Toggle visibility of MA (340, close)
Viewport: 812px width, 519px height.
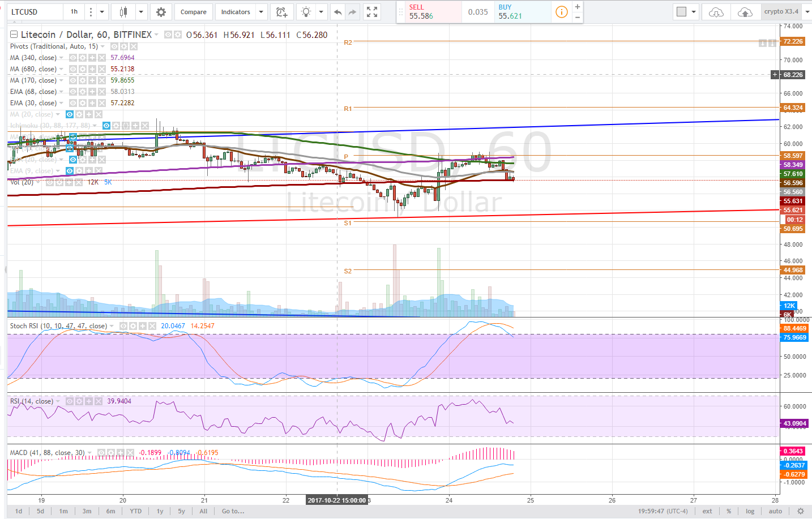click(73, 58)
